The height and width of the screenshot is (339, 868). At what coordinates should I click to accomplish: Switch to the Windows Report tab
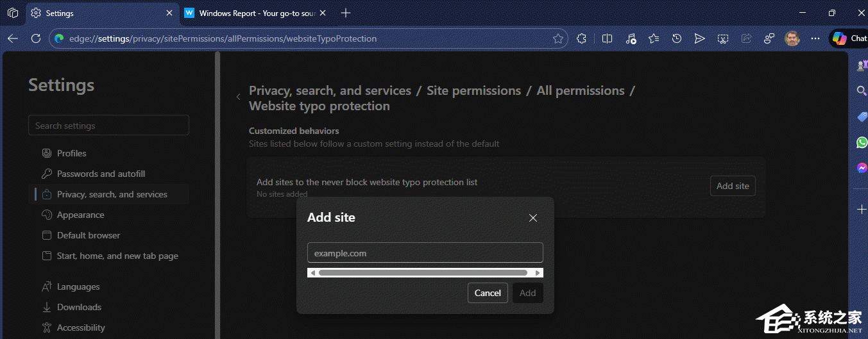point(255,13)
